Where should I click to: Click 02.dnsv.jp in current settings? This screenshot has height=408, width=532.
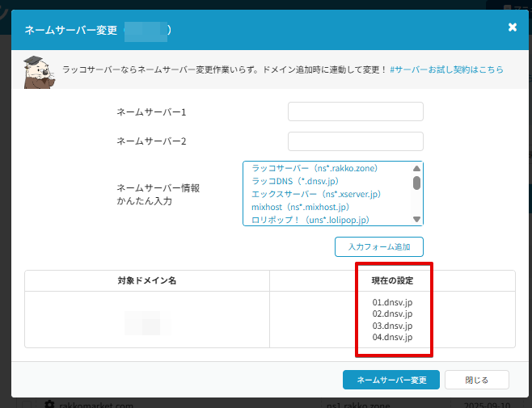pos(393,313)
